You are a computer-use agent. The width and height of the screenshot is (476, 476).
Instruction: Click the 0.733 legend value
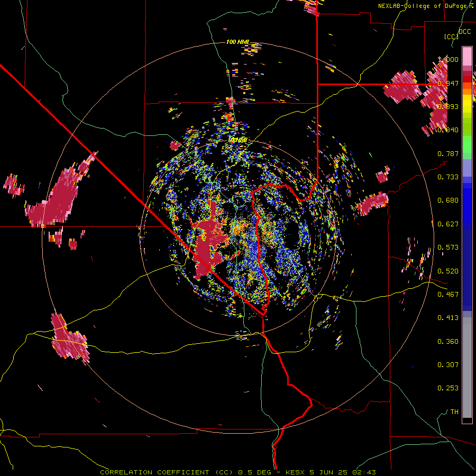(x=448, y=177)
